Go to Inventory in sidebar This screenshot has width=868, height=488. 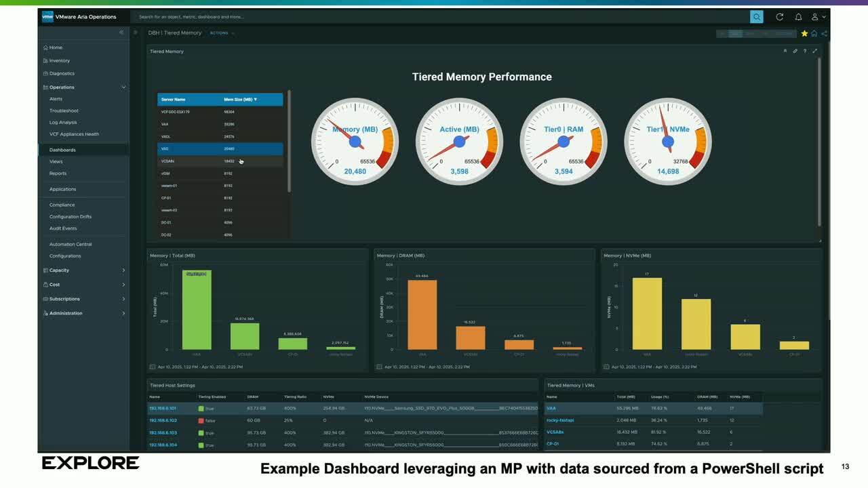pos(59,61)
